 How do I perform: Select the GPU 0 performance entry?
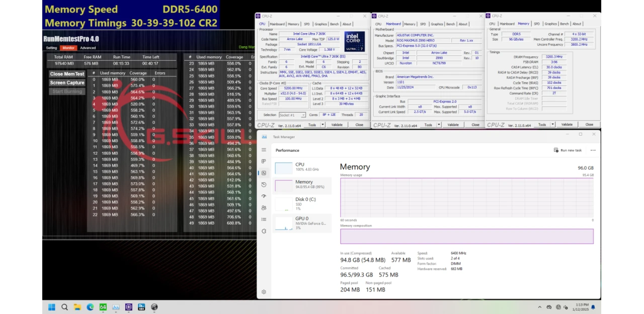pyautogui.click(x=302, y=223)
